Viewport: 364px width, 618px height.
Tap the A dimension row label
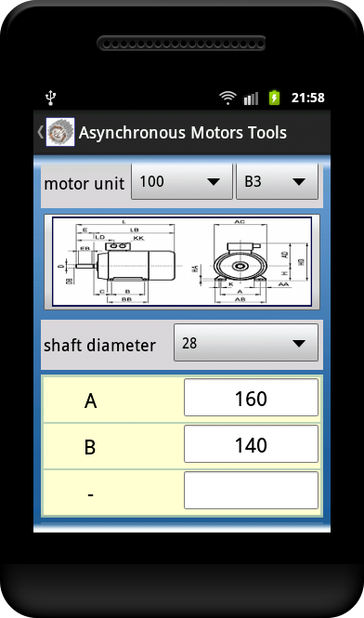pyautogui.click(x=91, y=401)
